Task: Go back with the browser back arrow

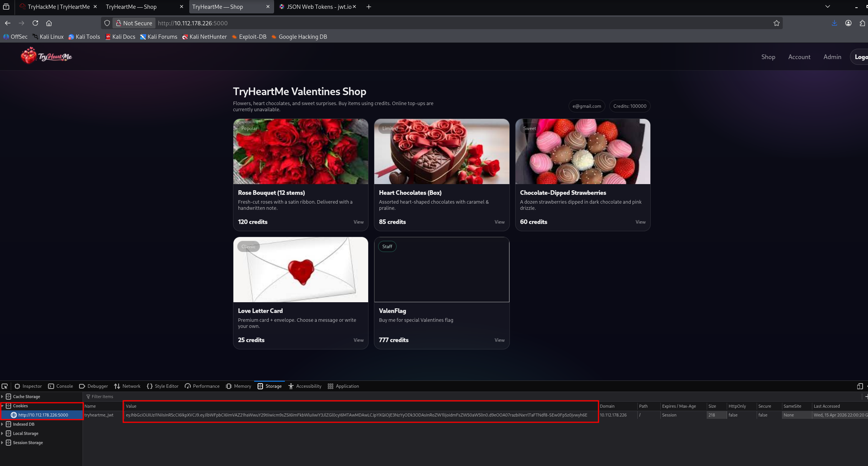Action: [x=8, y=23]
